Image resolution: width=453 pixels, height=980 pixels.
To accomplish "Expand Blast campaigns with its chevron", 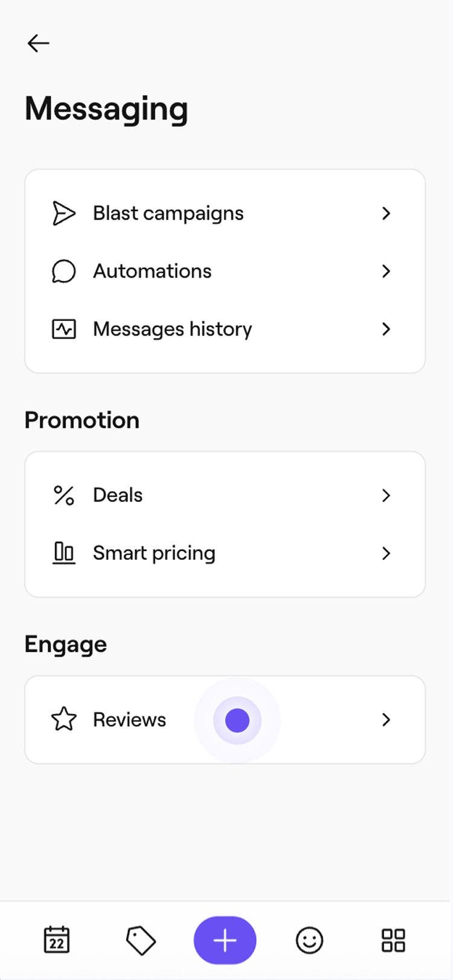I will (x=387, y=214).
